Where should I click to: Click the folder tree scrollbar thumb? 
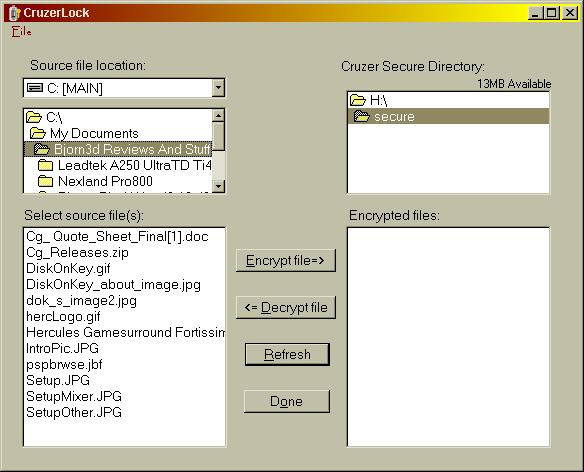[218, 136]
